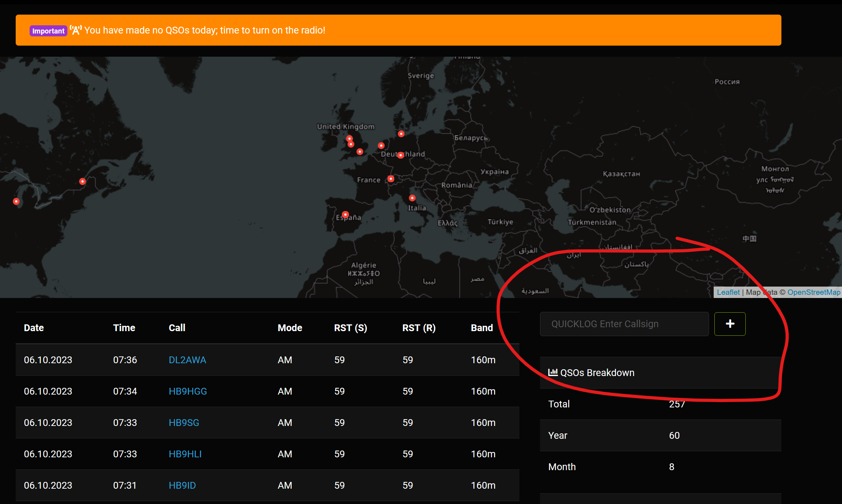
Task: Click the QSOs Breakdown chart icon
Action: pos(553,372)
